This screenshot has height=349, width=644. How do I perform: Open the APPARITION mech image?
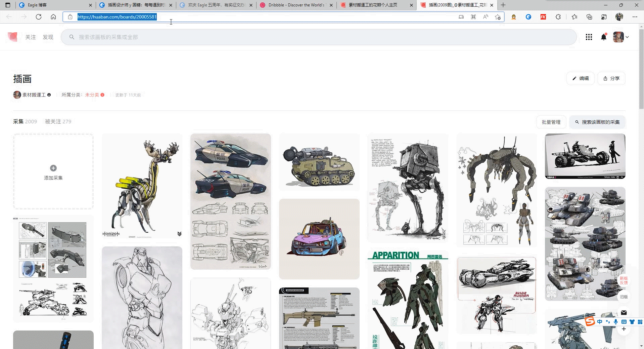(408, 300)
